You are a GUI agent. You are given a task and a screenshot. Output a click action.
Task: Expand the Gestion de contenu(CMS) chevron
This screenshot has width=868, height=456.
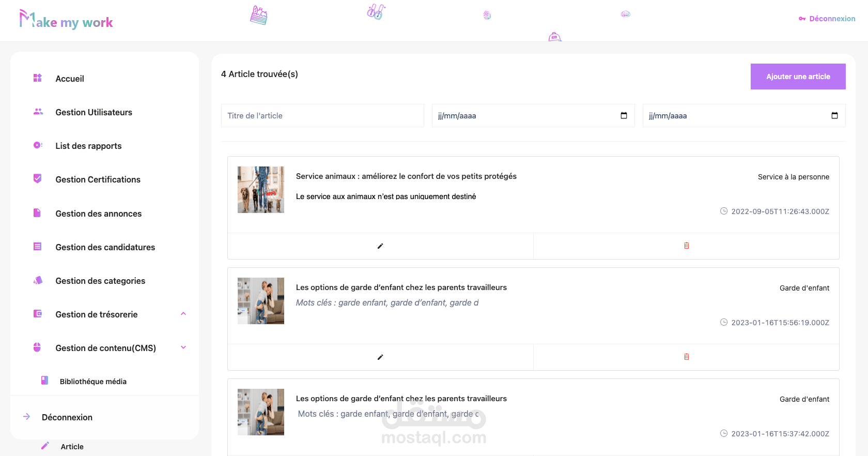(x=183, y=347)
